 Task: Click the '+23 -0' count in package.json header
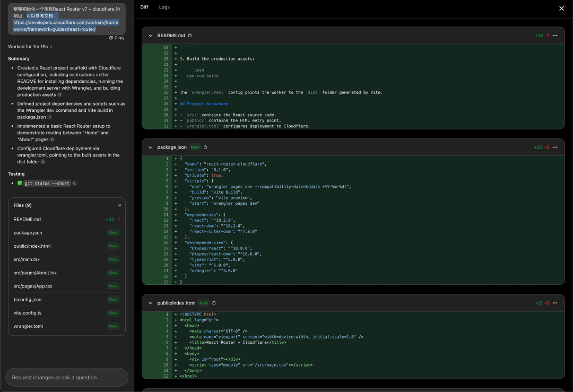coord(541,147)
